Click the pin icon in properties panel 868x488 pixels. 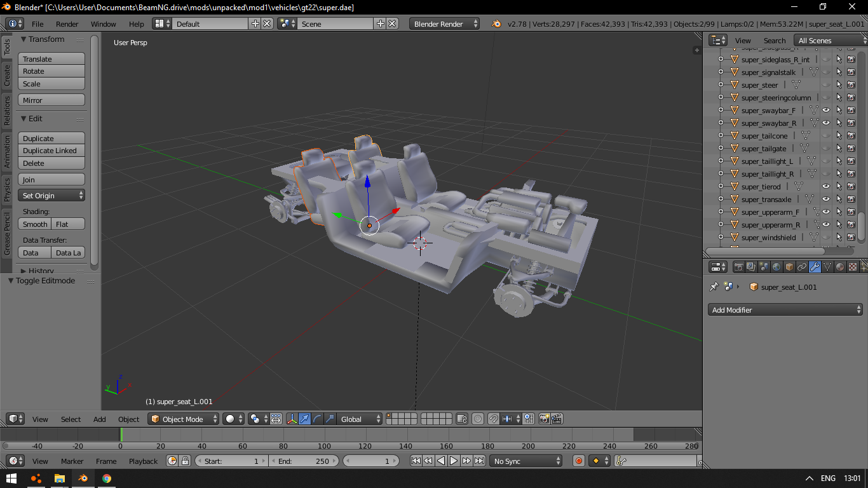coord(714,287)
